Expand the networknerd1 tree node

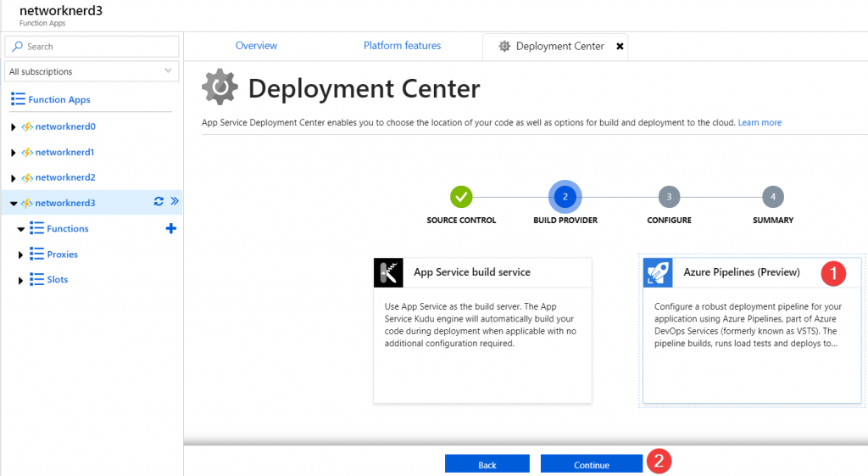tap(14, 153)
